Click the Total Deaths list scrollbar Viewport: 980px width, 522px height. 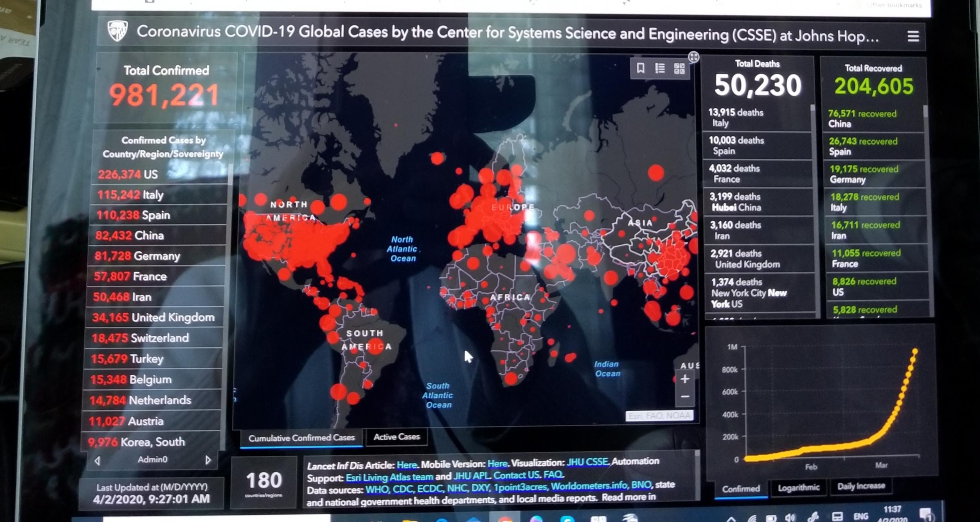point(813,107)
